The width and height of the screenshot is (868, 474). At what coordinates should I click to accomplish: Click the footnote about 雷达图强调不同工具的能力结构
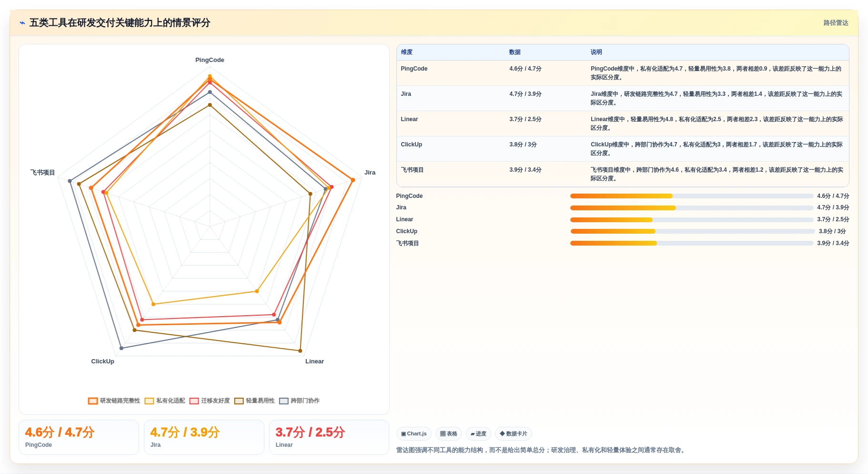541,450
